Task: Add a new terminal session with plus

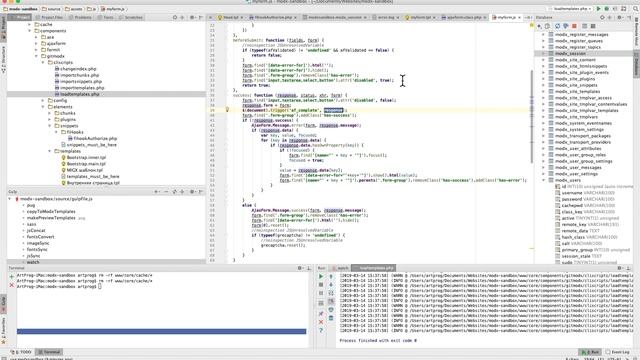Action: (11, 277)
